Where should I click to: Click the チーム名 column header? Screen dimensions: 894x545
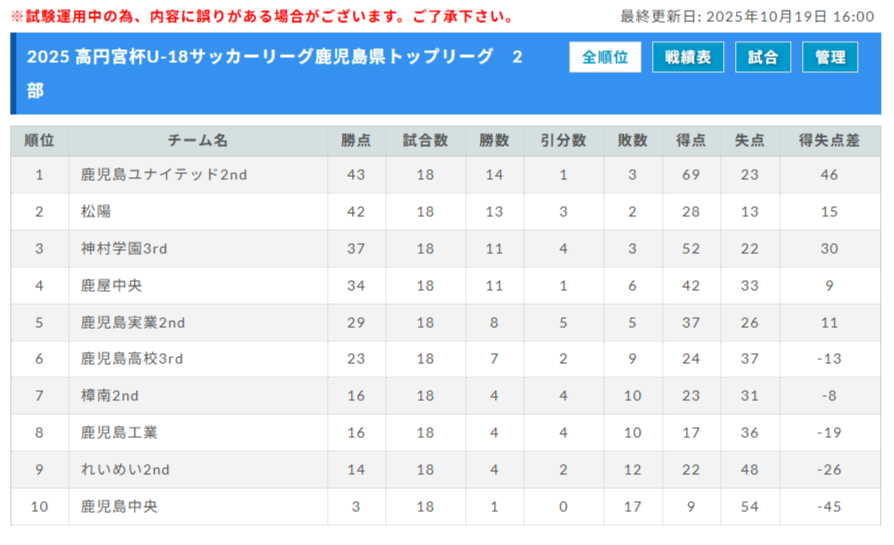198,141
